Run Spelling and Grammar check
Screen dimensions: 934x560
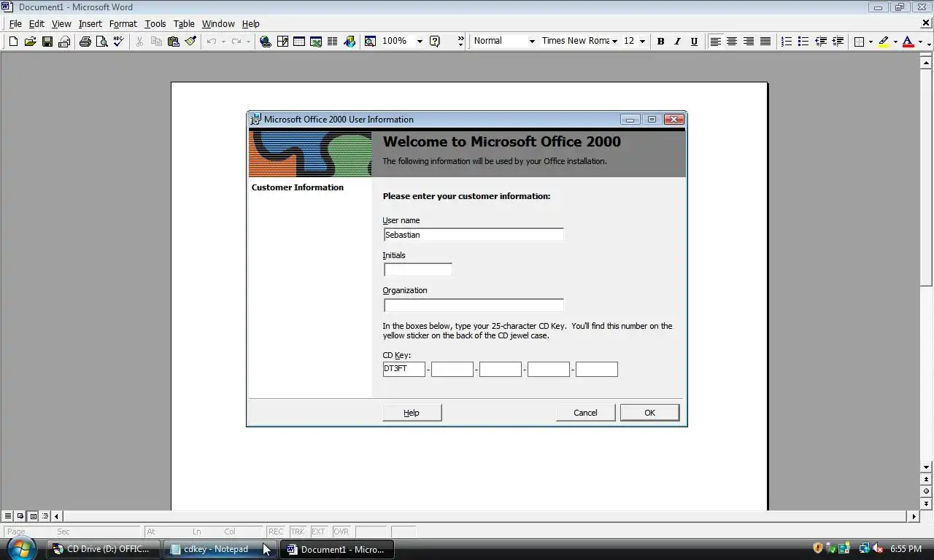(x=118, y=42)
